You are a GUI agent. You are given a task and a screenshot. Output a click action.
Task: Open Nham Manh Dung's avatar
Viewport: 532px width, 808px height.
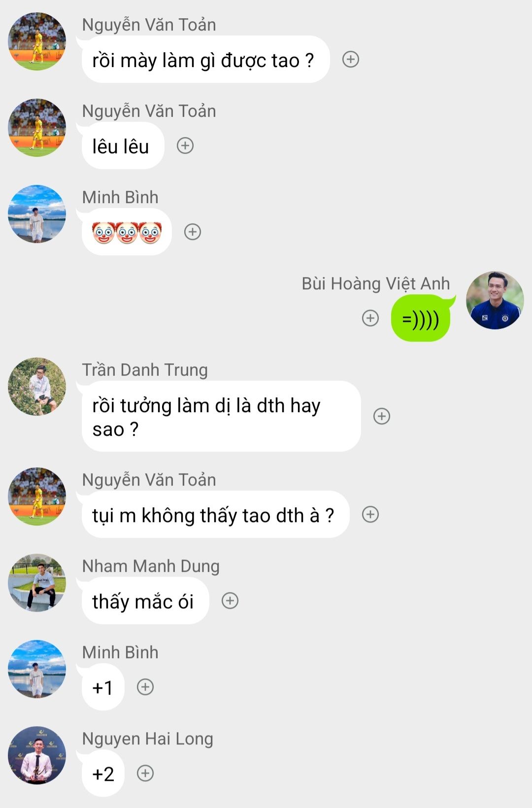click(x=37, y=583)
